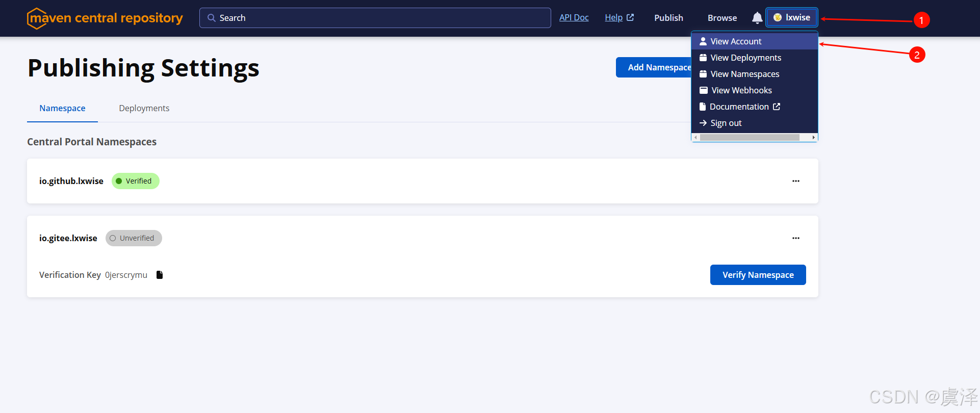Viewport: 980px width, 413px height.
Task: Click the io.github.lxwise namespace name
Action: tap(71, 181)
